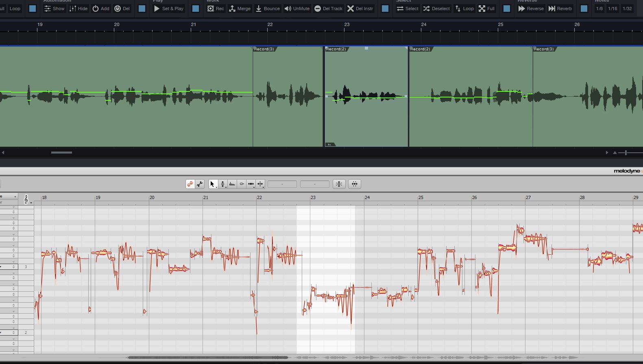Choose the formant tool in Melodyne
This screenshot has width=643, height=364.
232,184
